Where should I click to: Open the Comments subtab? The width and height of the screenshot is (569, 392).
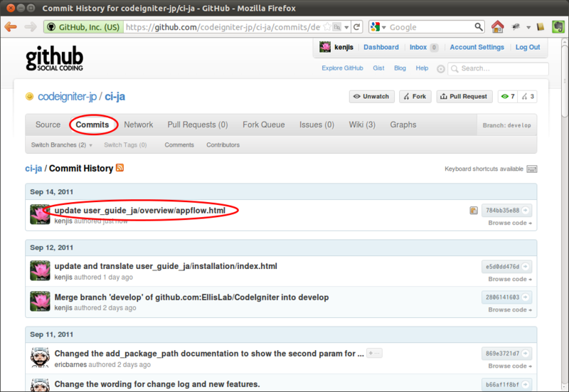point(179,145)
